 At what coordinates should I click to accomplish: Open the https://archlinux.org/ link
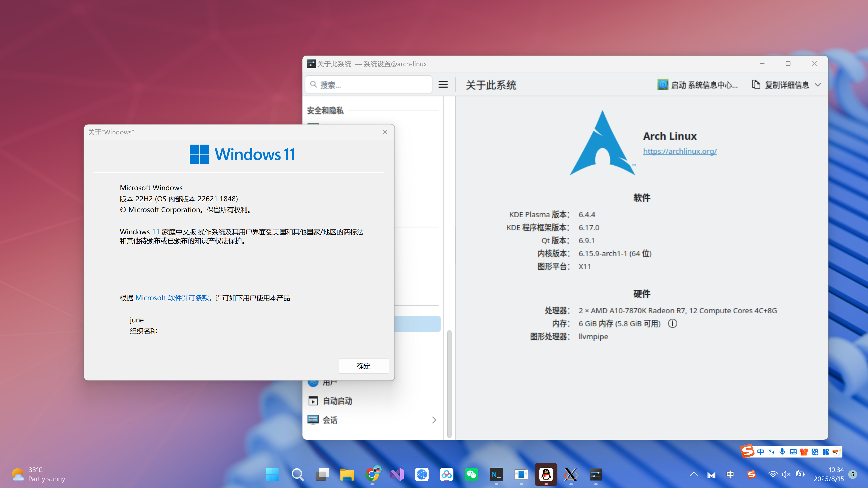pos(680,151)
